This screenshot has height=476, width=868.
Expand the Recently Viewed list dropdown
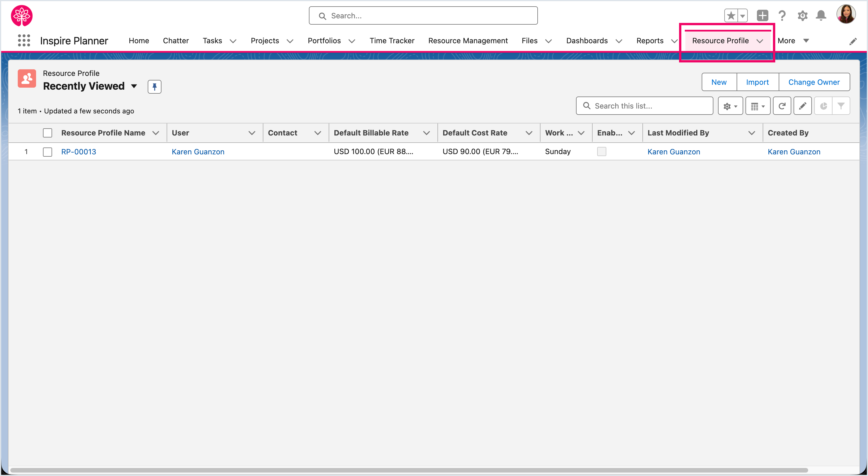(134, 86)
